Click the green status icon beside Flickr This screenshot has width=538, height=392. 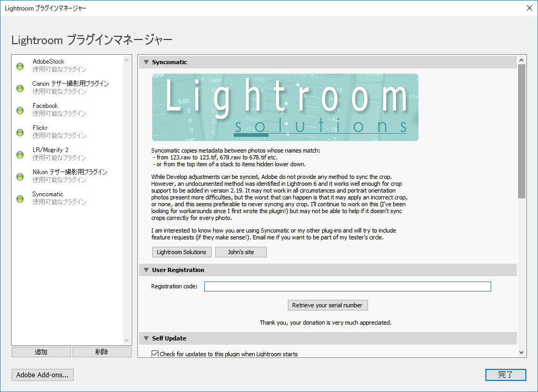point(20,132)
